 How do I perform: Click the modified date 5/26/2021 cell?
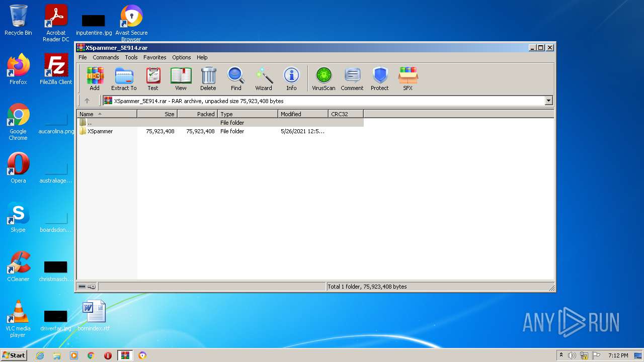[302, 131]
